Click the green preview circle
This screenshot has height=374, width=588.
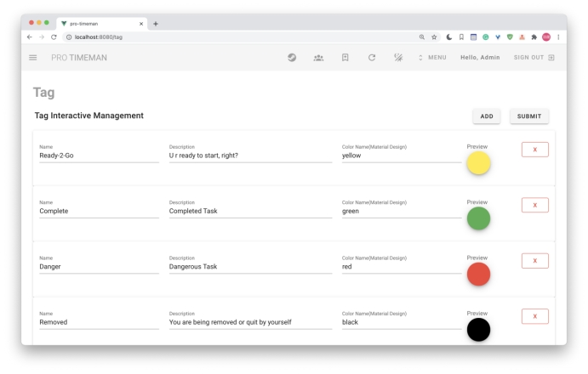(478, 218)
